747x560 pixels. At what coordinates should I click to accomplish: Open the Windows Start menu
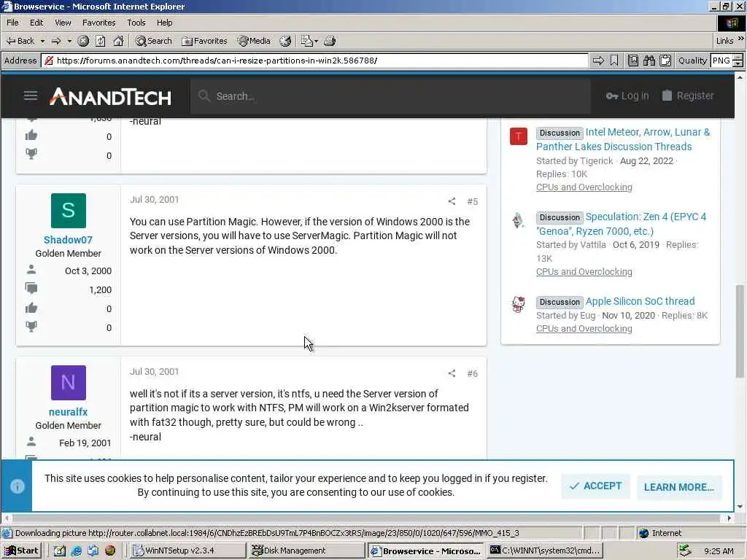click(x=21, y=551)
